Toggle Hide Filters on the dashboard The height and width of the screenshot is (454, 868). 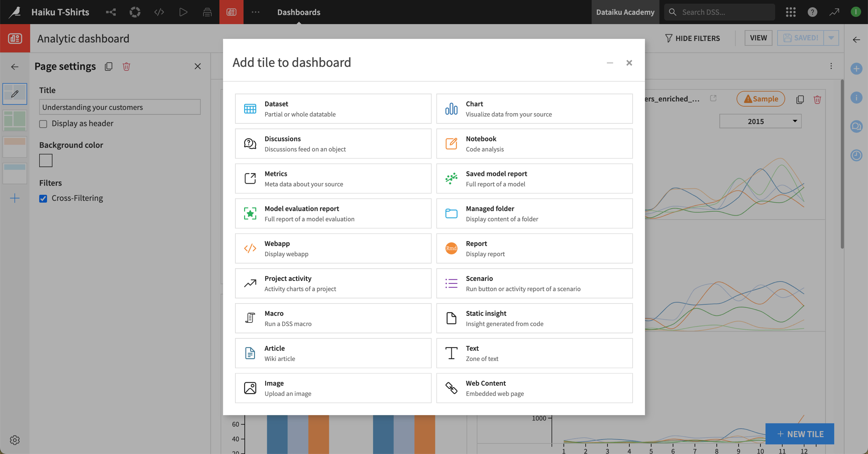[692, 38]
